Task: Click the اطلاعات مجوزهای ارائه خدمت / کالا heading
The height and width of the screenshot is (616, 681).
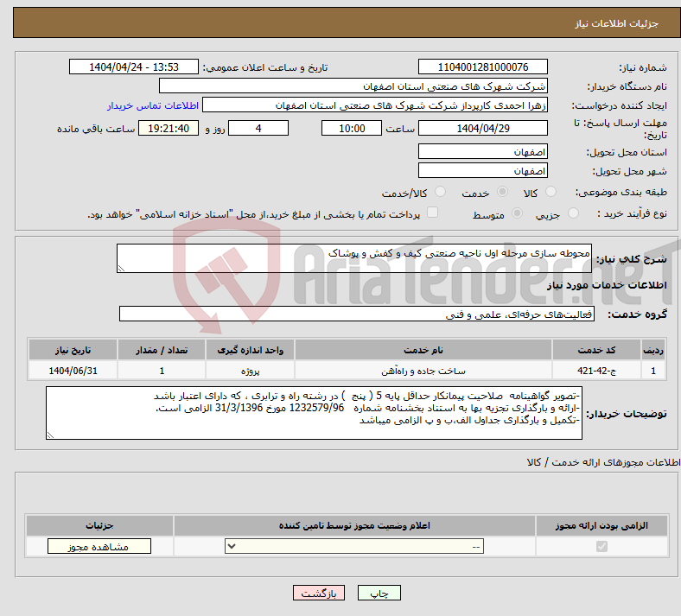Action: [x=603, y=463]
